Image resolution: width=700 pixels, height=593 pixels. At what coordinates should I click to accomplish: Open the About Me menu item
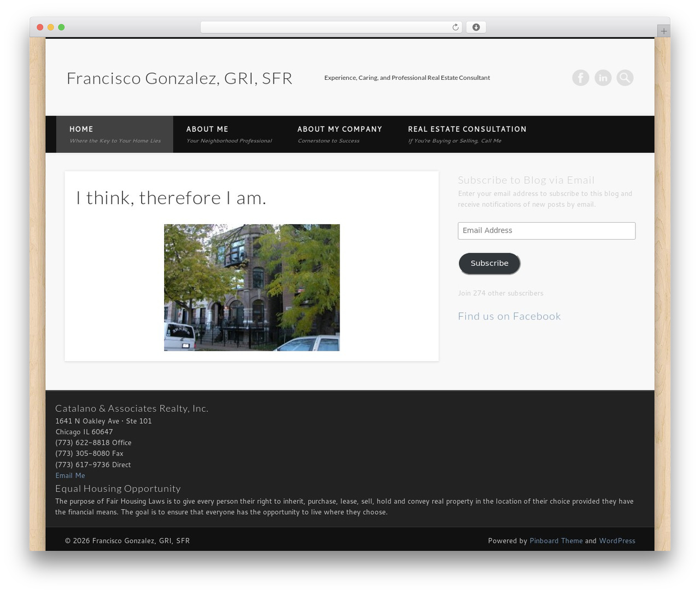[x=229, y=134]
